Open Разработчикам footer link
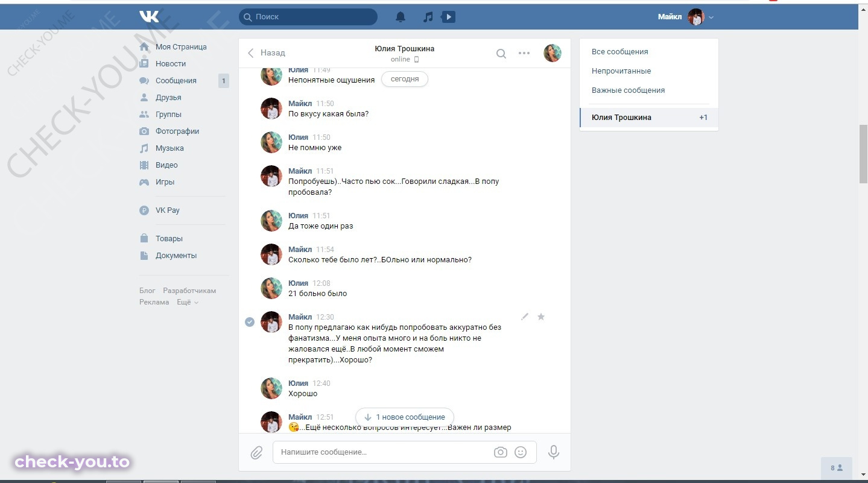The height and width of the screenshot is (483, 868). click(189, 291)
